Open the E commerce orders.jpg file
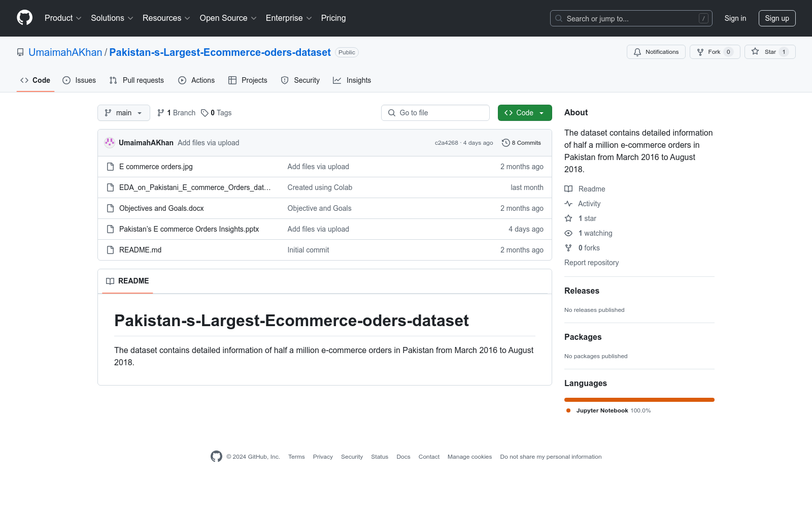 point(156,167)
